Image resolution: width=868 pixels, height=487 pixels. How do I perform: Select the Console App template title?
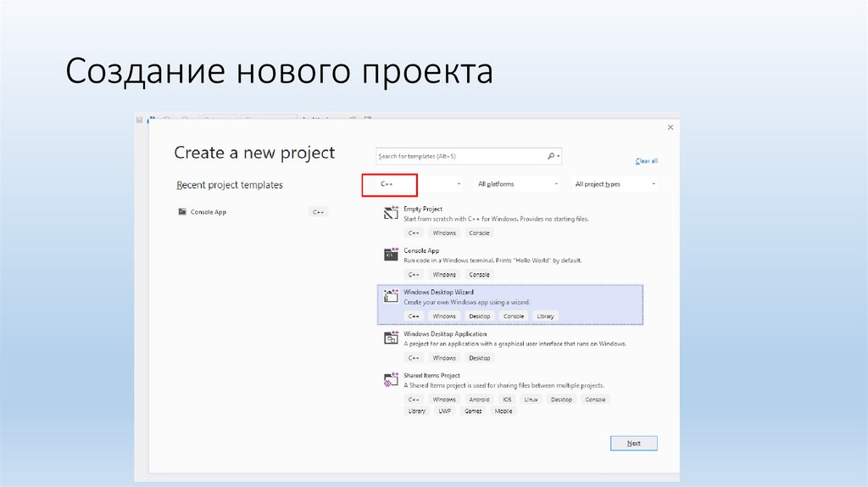click(x=421, y=250)
